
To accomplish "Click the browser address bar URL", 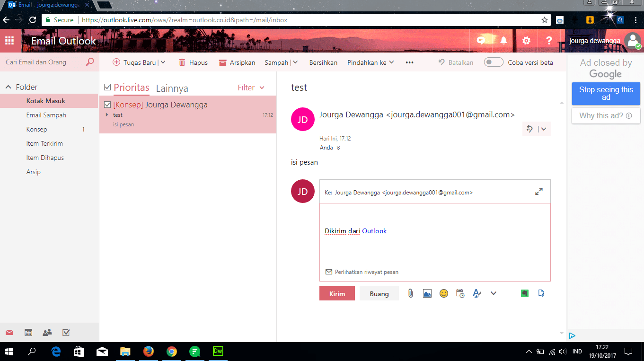I will (185, 20).
